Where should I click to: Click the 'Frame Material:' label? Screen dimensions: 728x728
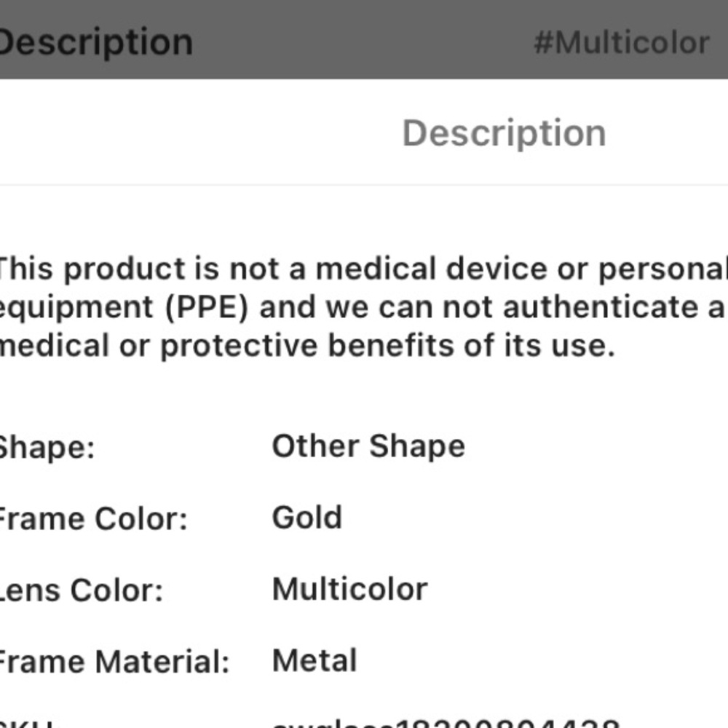click(114, 662)
